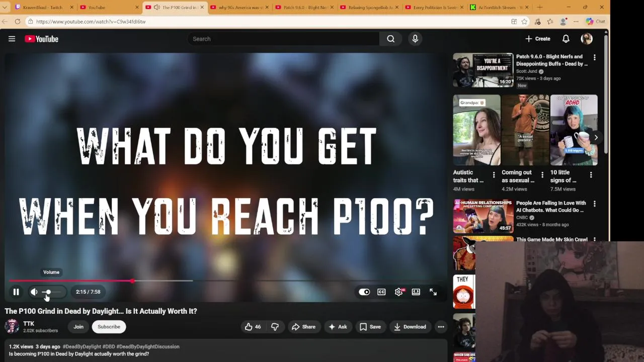
Task: Start voice search with microphone icon
Action: point(415,39)
